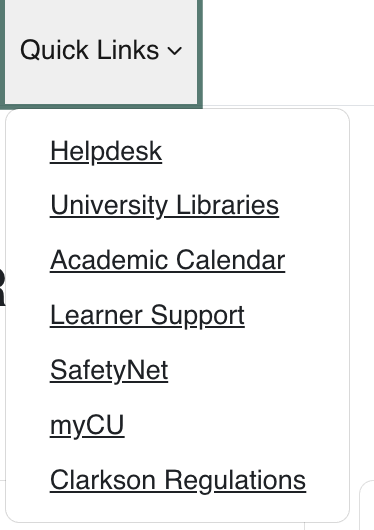Viewport: 374px width, 530px height.
Task: Open the Clarkson Regulations link
Action: point(178,480)
